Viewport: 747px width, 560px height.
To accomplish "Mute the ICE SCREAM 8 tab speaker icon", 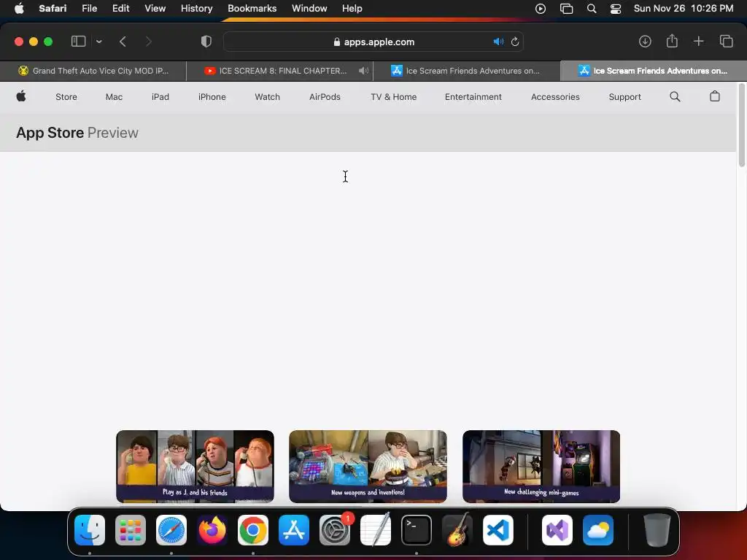I will point(363,71).
